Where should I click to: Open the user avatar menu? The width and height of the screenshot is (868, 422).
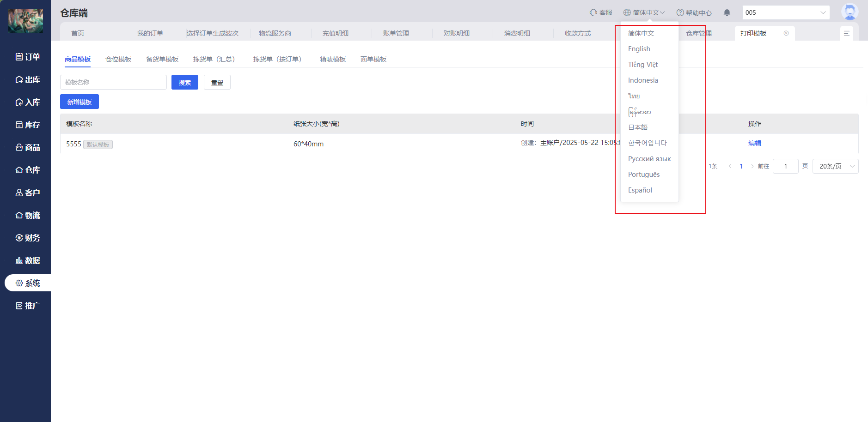point(850,12)
